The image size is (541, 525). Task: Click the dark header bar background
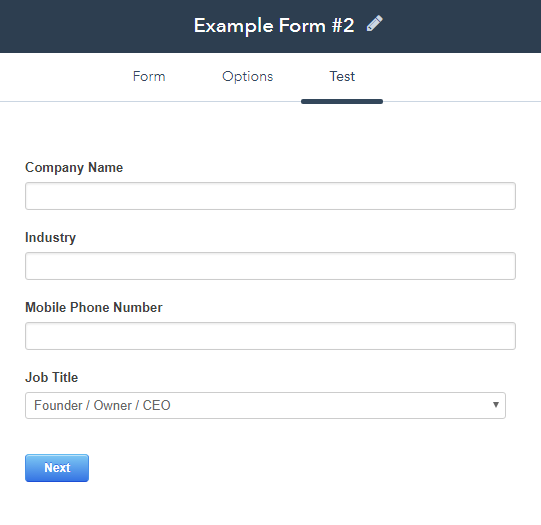click(x=97, y=26)
